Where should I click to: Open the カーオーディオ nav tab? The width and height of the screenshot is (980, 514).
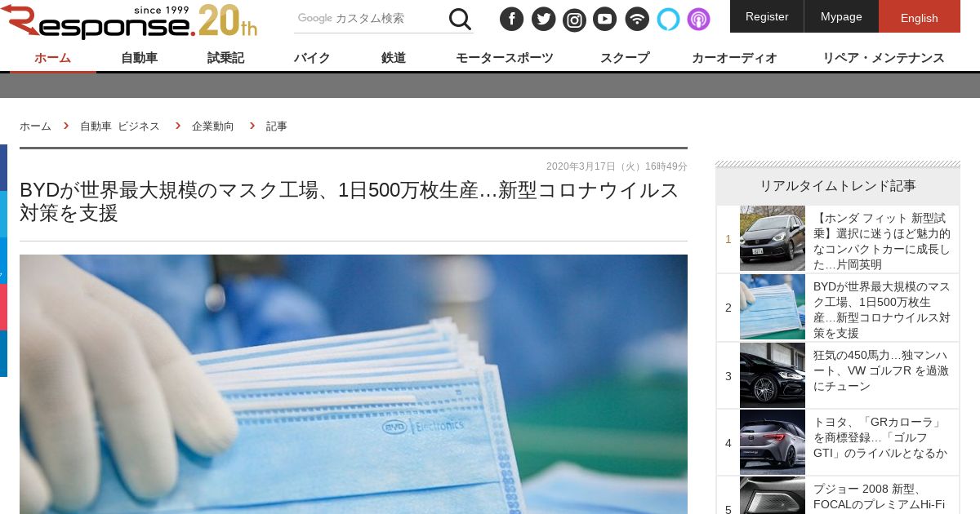pyautogui.click(x=734, y=58)
